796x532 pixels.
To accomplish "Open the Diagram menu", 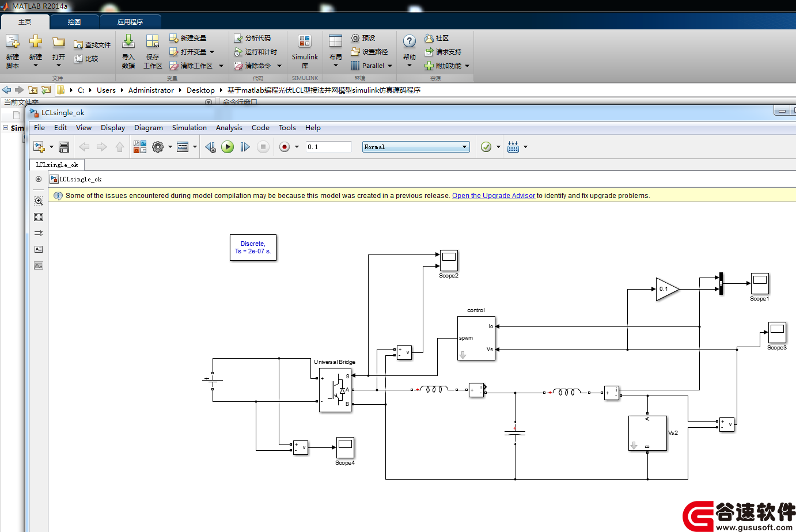I will point(149,128).
